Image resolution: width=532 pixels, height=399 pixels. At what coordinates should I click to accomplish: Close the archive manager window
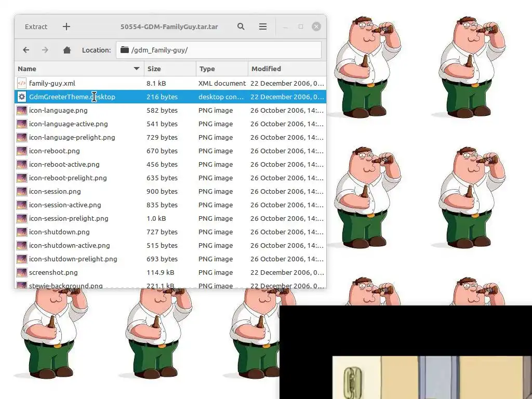[316, 26]
